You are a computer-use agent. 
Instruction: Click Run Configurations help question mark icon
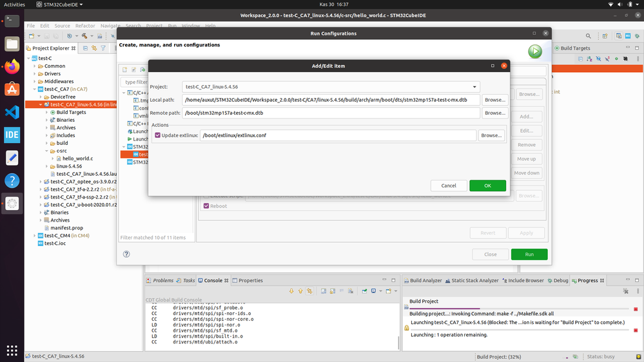126,254
